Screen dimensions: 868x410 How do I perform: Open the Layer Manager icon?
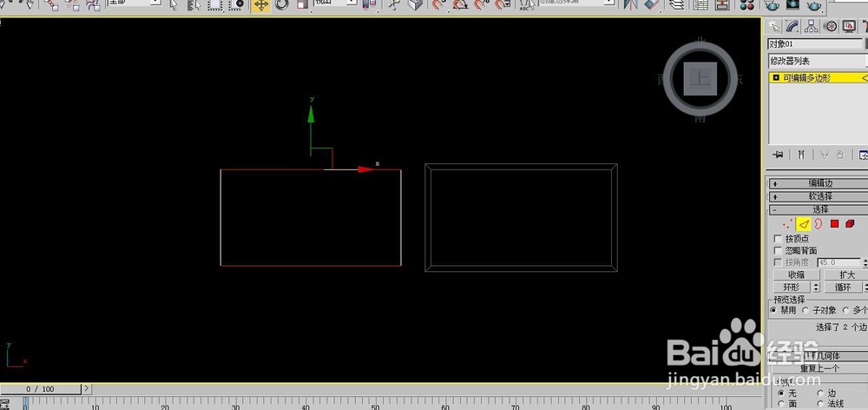676,5
